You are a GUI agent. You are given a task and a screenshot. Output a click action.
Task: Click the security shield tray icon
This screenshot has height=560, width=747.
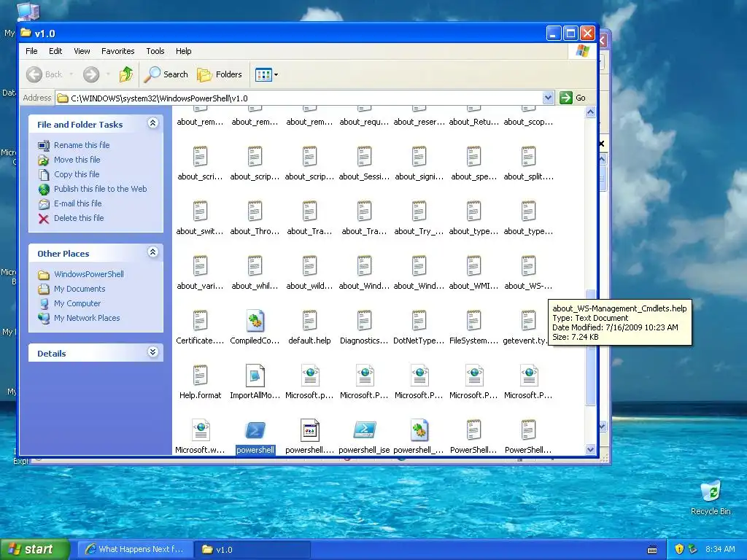(679, 550)
